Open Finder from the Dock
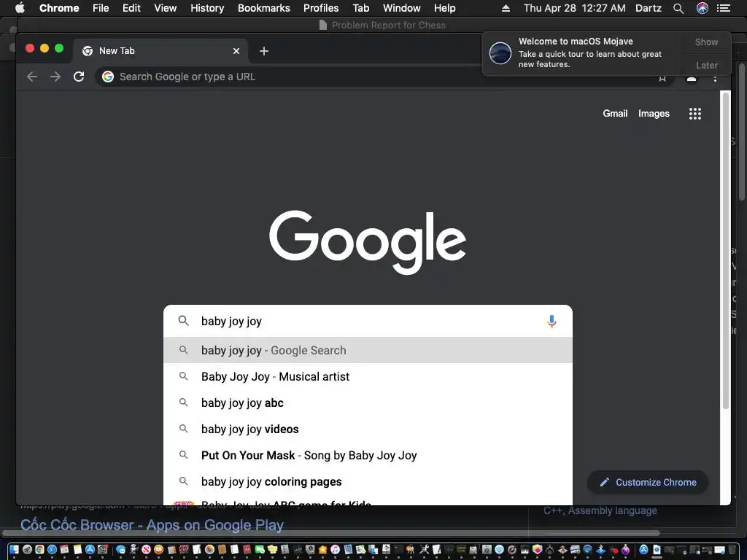Image resolution: width=747 pixels, height=560 pixels. coord(14,550)
